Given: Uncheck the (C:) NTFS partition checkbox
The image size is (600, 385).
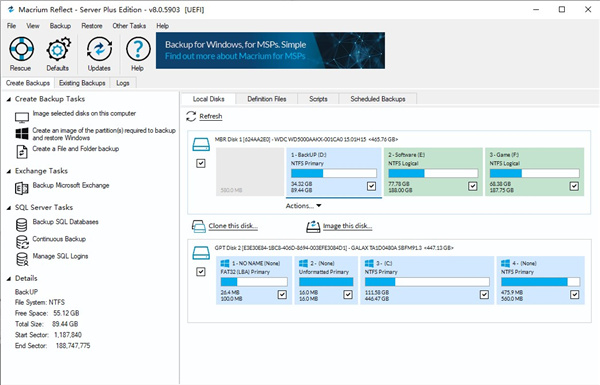Looking at the screenshot, I should 484,294.
